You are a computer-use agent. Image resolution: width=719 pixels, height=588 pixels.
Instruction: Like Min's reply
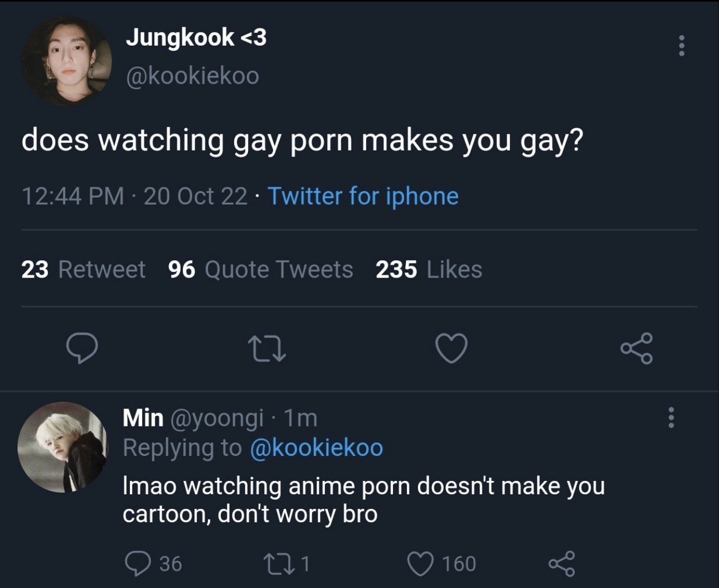(x=421, y=563)
